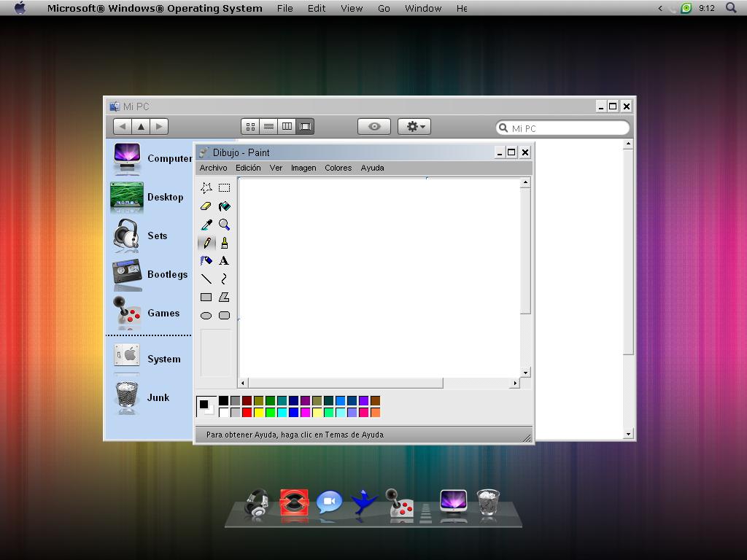The image size is (747, 560).
Task: Open Sets headphones item in sidebar
Action: tap(141, 236)
